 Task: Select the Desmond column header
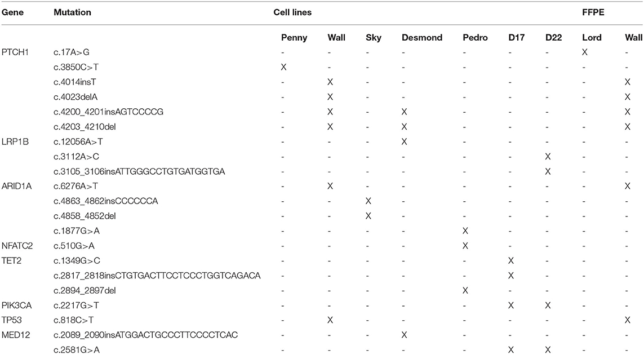pos(422,38)
